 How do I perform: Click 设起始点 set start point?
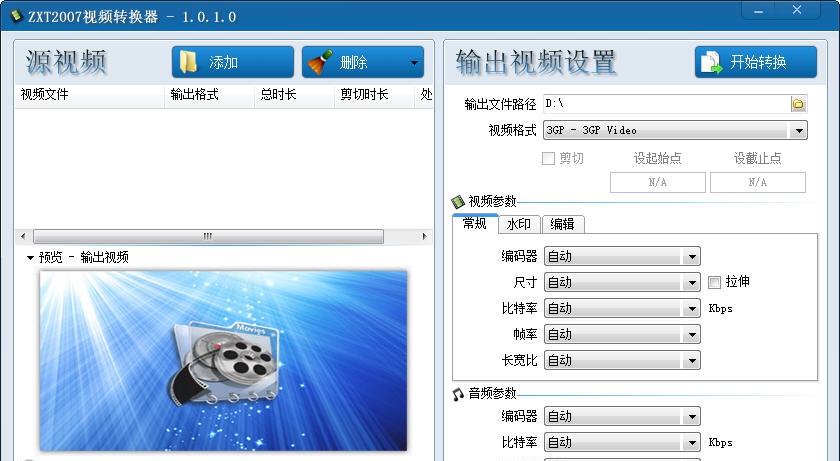tap(657, 158)
